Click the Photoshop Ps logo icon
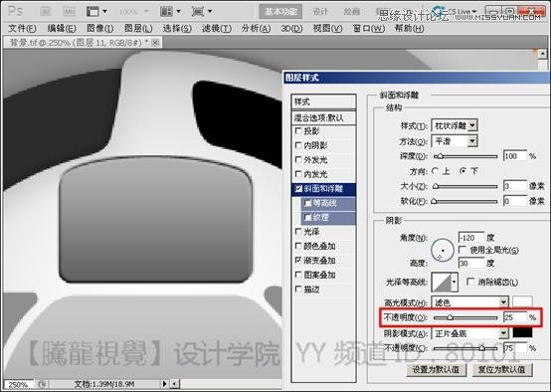 coord(15,11)
